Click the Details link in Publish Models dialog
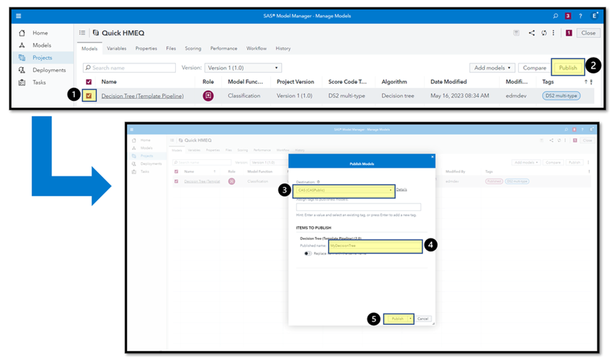This screenshot has width=614, height=364. tap(401, 190)
